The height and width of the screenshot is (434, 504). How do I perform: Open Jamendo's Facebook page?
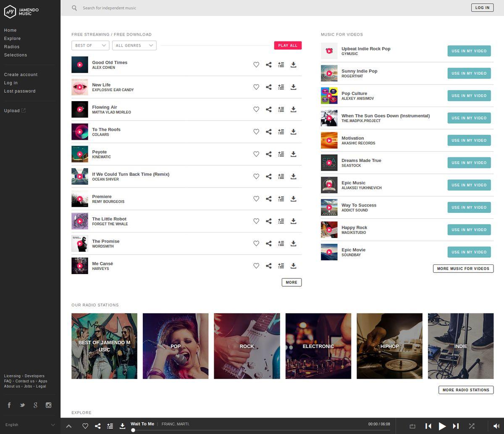pos(9,405)
